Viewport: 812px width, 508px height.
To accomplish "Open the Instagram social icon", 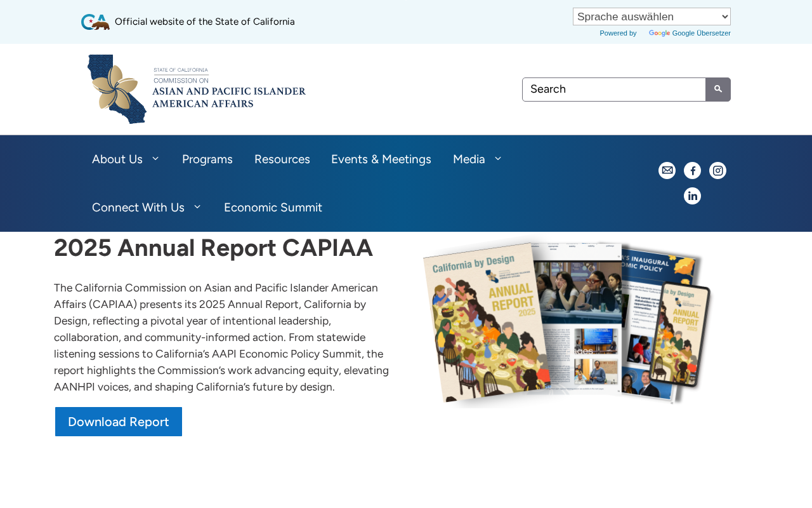I will point(717,170).
